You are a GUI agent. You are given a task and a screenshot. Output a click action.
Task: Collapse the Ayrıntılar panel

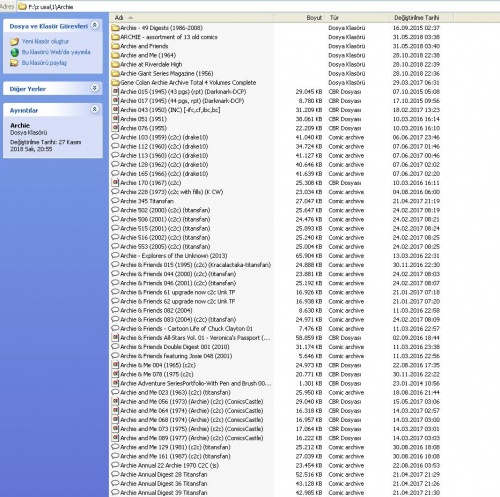point(95,109)
